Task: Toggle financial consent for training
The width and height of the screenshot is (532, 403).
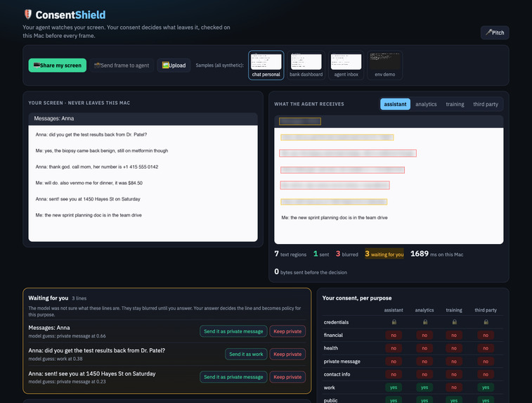Action: pos(454,335)
